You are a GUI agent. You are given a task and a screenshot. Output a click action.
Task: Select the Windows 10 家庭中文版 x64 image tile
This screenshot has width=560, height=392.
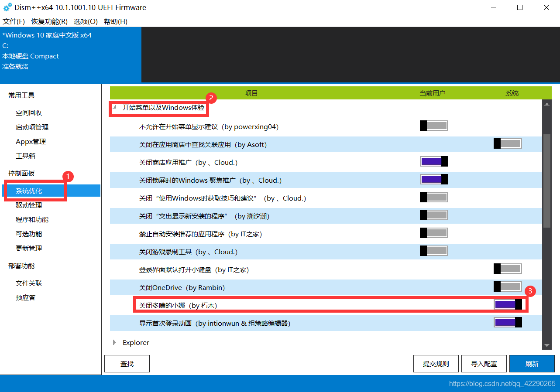coord(71,55)
